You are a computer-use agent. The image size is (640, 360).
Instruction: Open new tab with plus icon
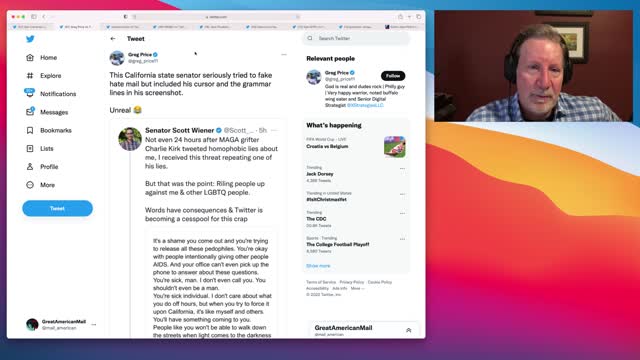[409, 17]
